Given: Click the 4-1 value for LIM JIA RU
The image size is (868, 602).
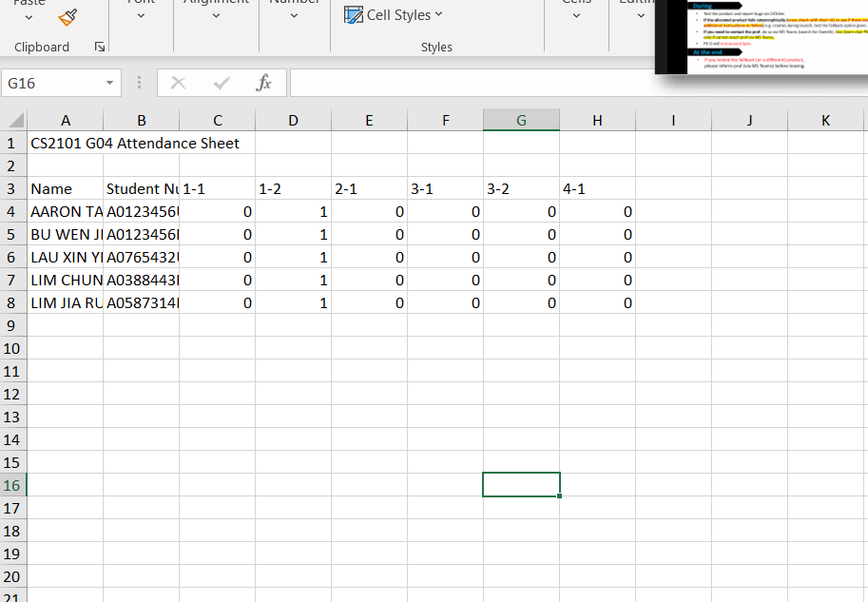Looking at the screenshot, I should click(x=597, y=303).
